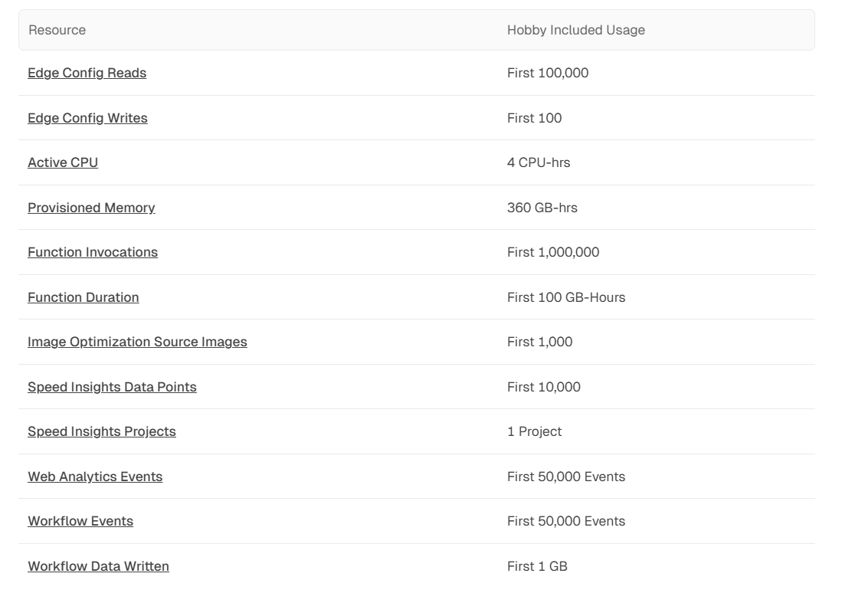
Task: Select the Hobby Included Usage header
Action: click(x=576, y=30)
